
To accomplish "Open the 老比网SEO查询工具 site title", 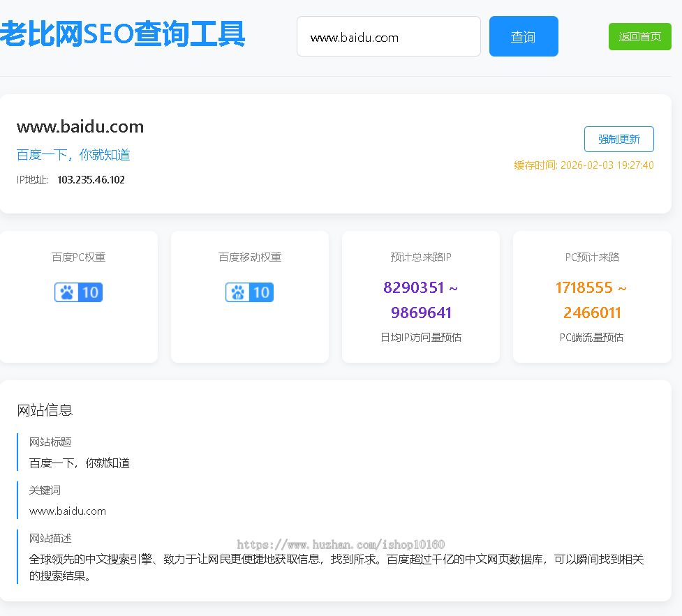I will pos(123,34).
